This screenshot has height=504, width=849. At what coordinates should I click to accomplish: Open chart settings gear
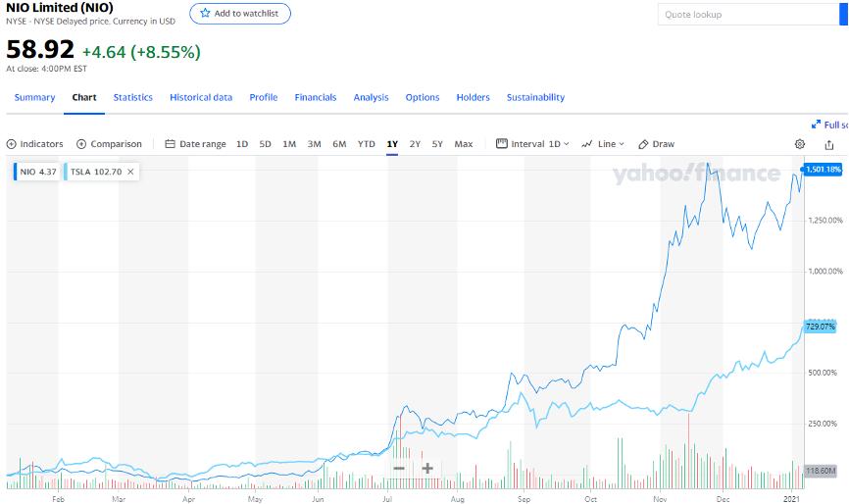point(800,144)
